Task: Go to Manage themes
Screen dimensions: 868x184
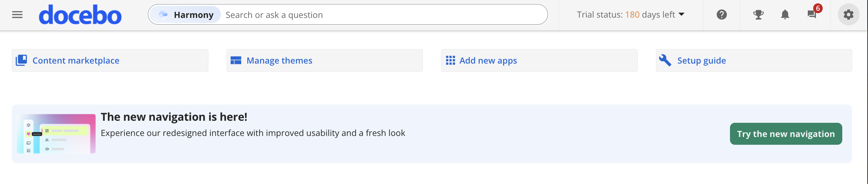Action: click(x=279, y=61)
